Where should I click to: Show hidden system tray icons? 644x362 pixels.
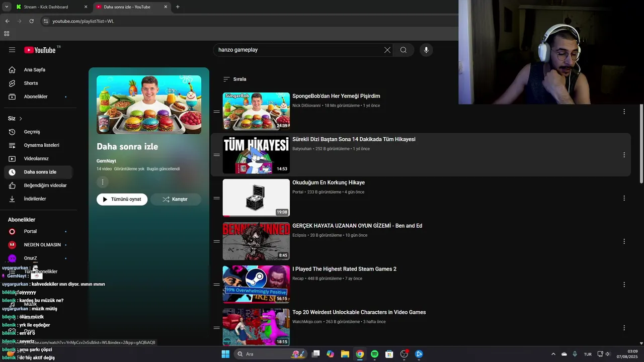click(x=553, y=354)
